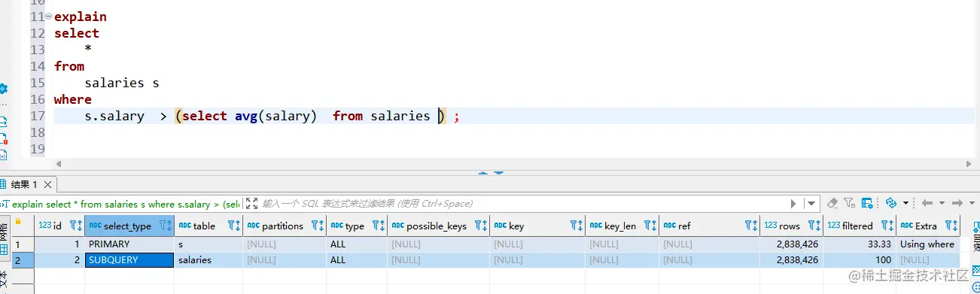Click the filter/sort icon on filtered column
The width and height of the screenshot is (980, 294).
pyautogui.click(x=887, y=226)
